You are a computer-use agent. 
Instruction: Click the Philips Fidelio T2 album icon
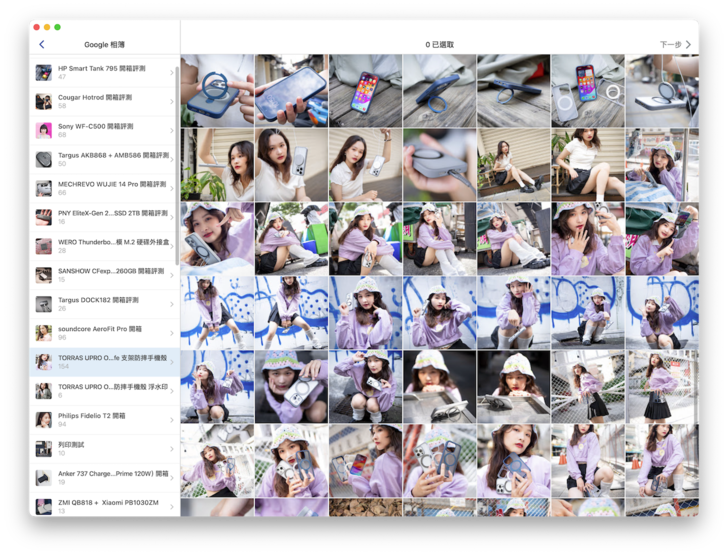[44, 420]
